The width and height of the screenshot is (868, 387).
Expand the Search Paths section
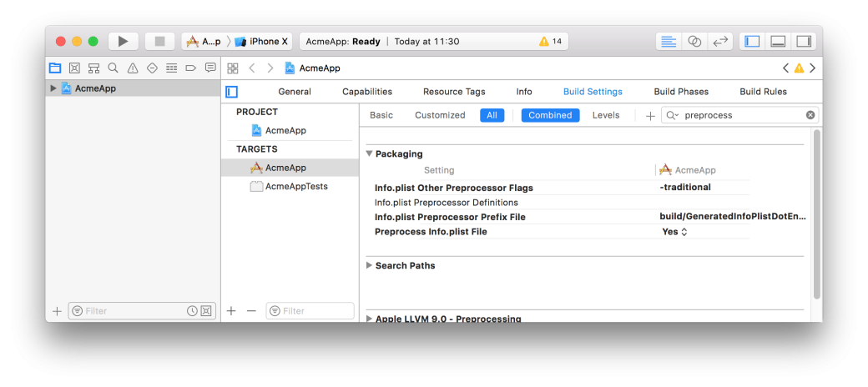coord(369,266)
